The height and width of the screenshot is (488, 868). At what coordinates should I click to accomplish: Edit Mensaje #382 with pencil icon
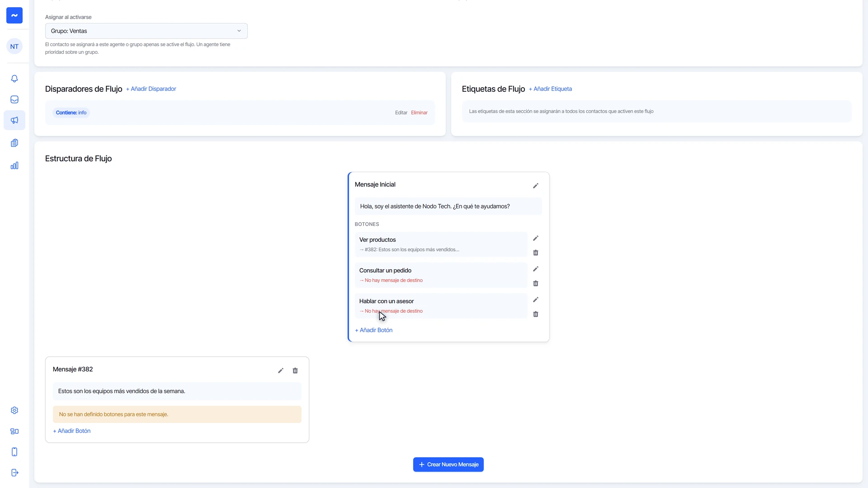281,371
